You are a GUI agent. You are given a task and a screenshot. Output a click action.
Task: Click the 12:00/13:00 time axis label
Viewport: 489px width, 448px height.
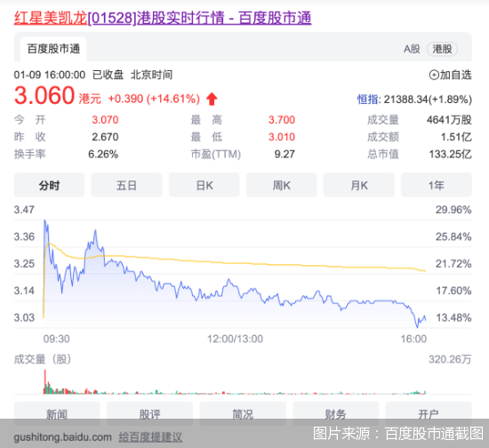tap(235, 339)
